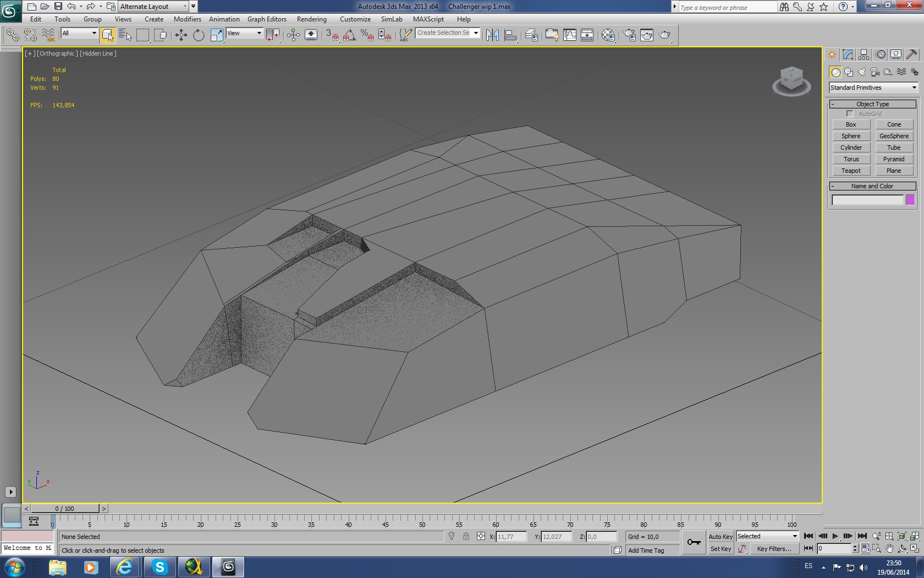Enable 3D Snaps toggle
Screen dimensions: 924x578
tap(332, 35)
